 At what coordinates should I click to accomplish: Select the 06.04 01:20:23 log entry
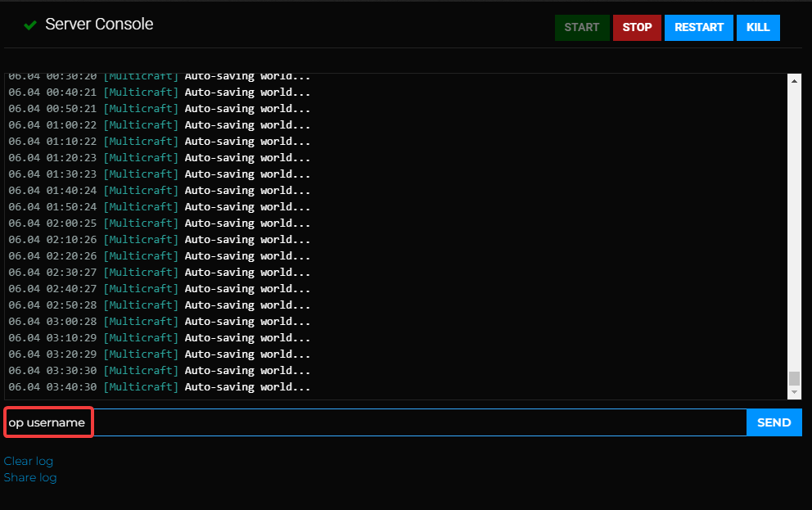point(160,158)
